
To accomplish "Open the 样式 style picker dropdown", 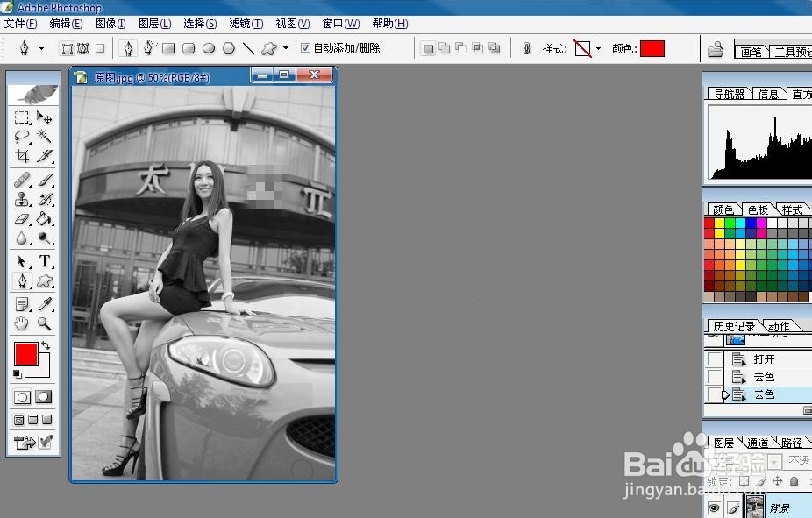I will [x=599, y=48].
